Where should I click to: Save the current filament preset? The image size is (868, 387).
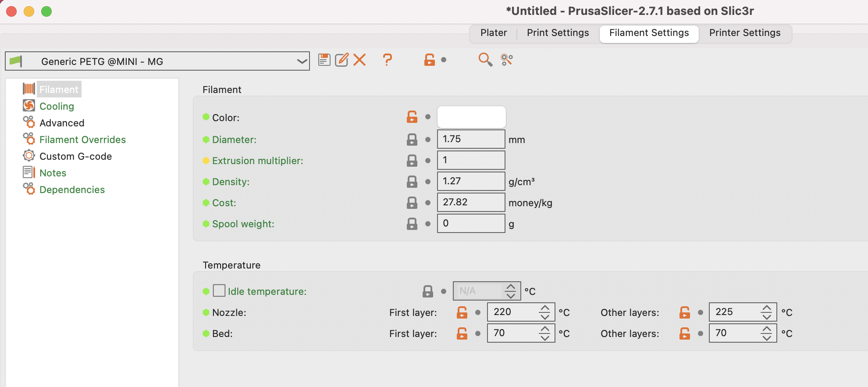point(324,60)
